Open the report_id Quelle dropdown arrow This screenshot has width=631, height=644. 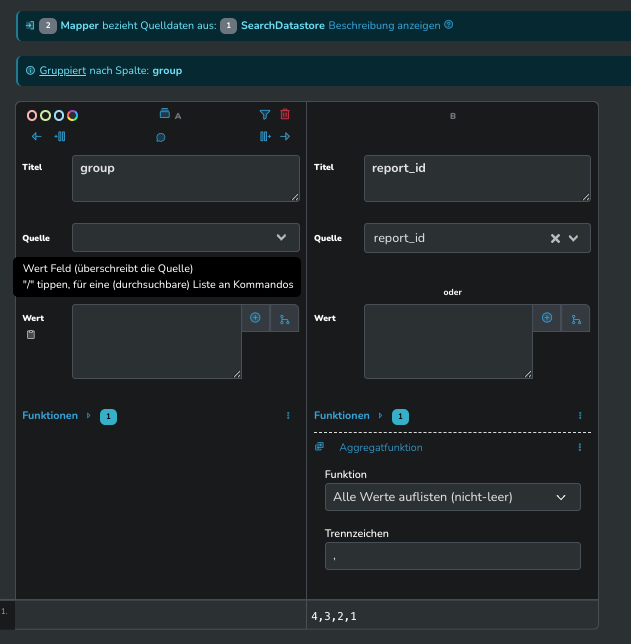coord(573,238)
